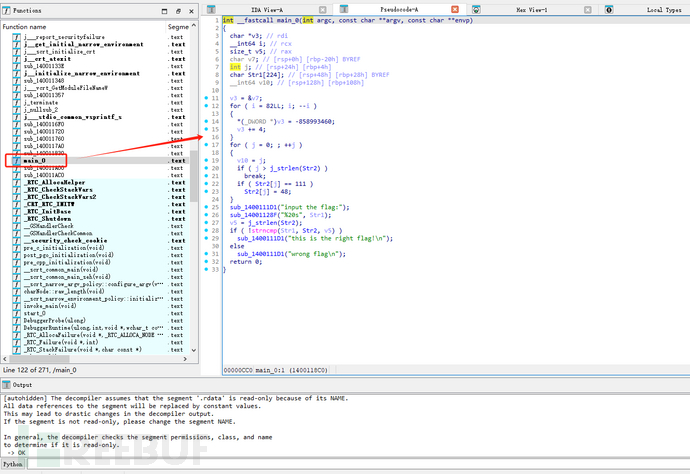Click function icon beside j_terminate
This screenshot has width=690, height=474.
(x=17, y=101)
